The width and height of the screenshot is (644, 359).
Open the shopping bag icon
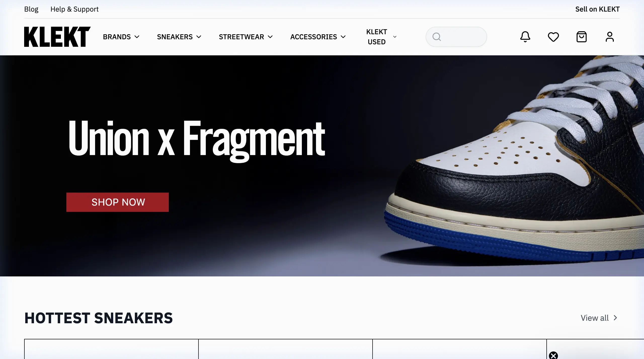pyautogui.click(x=581, y=37)
